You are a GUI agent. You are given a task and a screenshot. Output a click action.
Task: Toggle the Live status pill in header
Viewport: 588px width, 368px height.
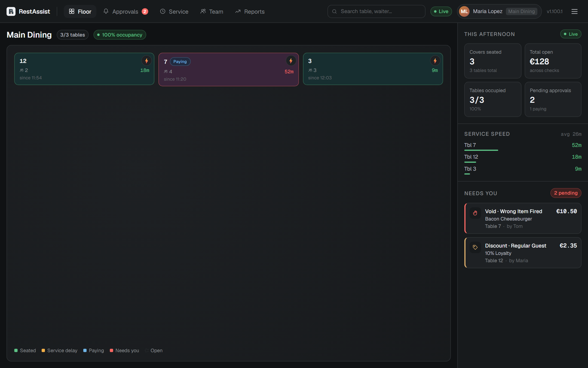[x=441, y=11]
